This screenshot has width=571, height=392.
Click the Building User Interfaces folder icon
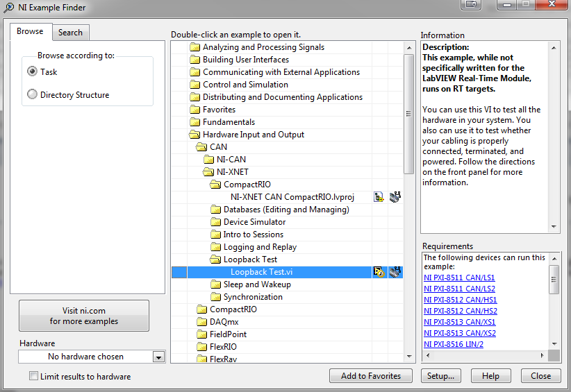[x=195, y=60]
